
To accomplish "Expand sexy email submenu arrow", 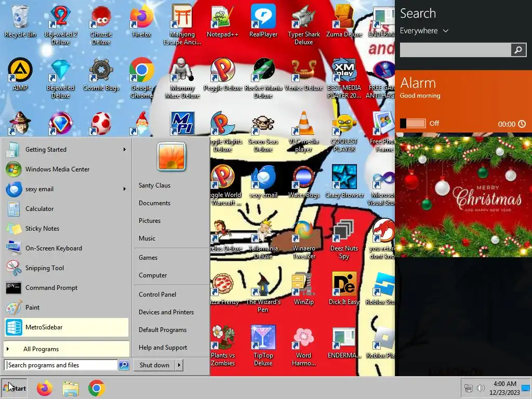I will click(x=125, y=189).
